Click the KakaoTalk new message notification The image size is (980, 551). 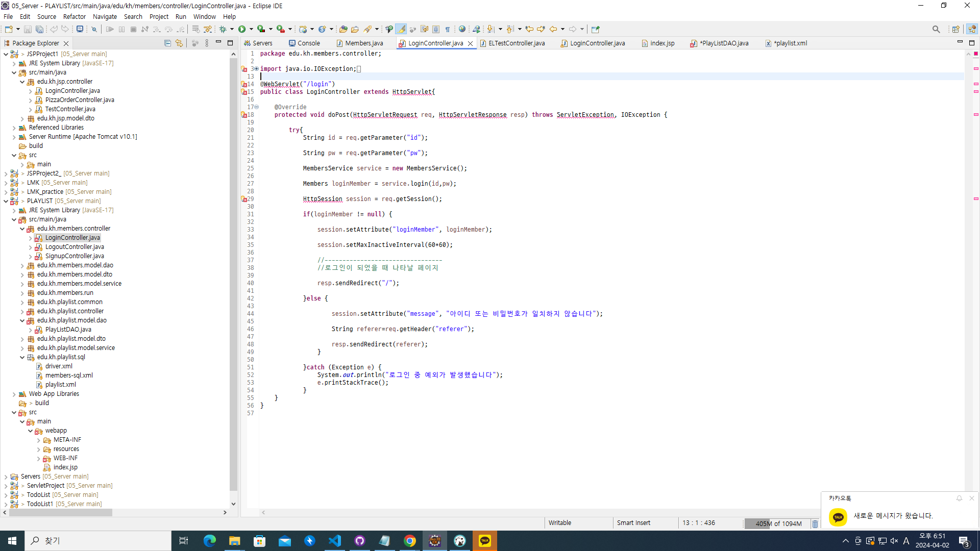(893, 516)
